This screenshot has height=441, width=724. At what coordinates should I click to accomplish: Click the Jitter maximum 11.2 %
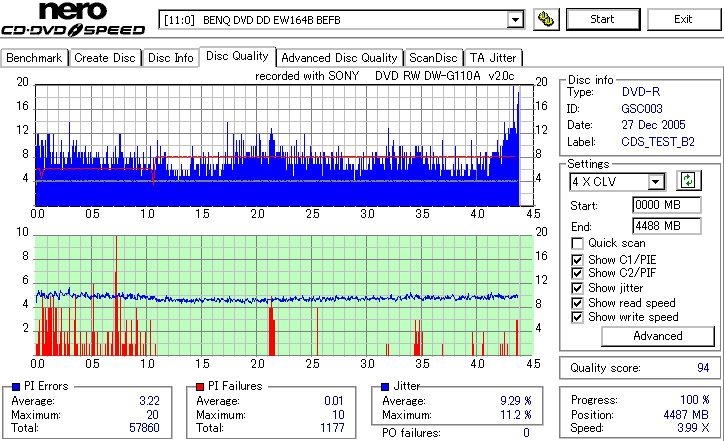click(x=516, y=415)
